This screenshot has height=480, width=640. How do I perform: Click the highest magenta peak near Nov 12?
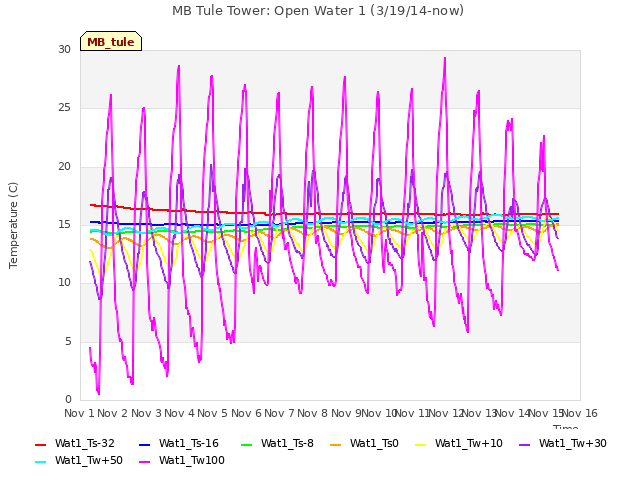click(x=445, y=58)
